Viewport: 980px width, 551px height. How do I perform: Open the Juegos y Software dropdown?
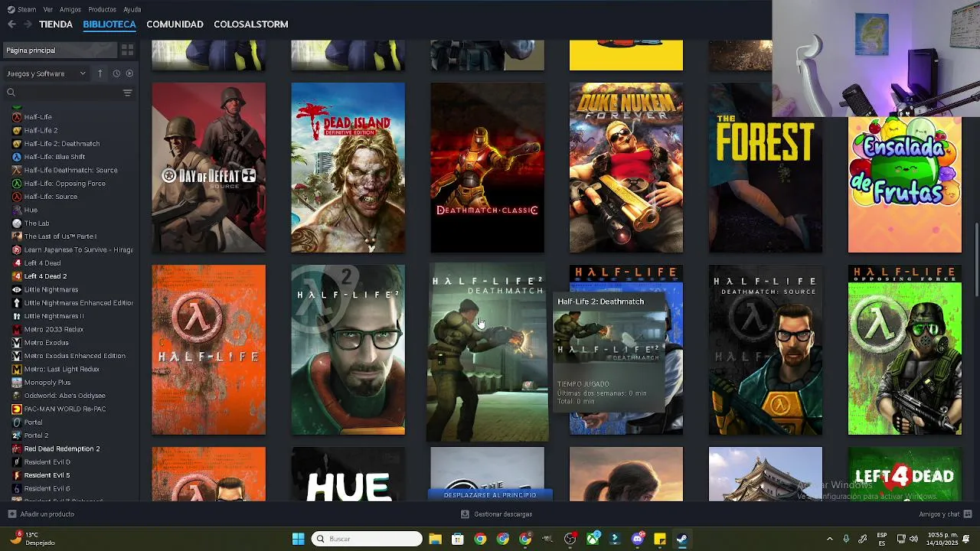tap(47, 73)
